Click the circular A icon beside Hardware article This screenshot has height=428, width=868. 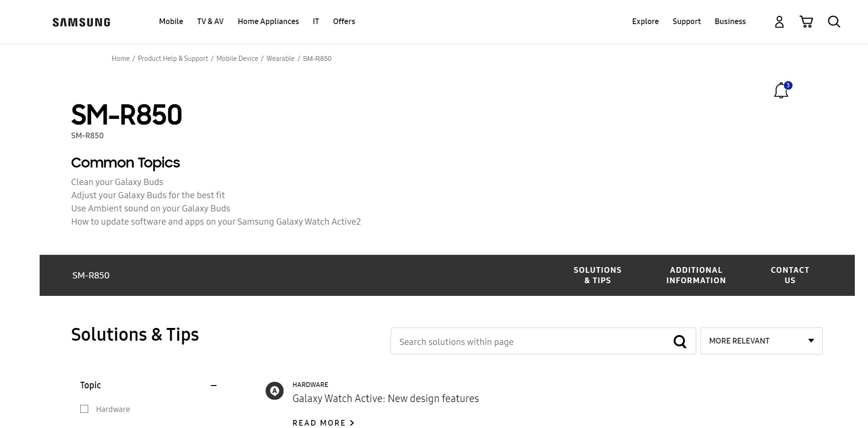click(x=275, y=391)
